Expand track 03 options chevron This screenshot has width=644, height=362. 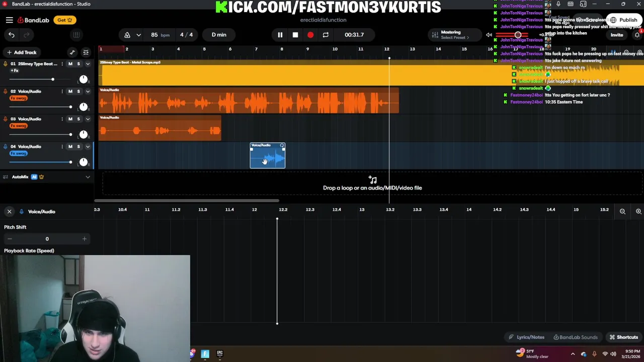(x=88, y=119)
